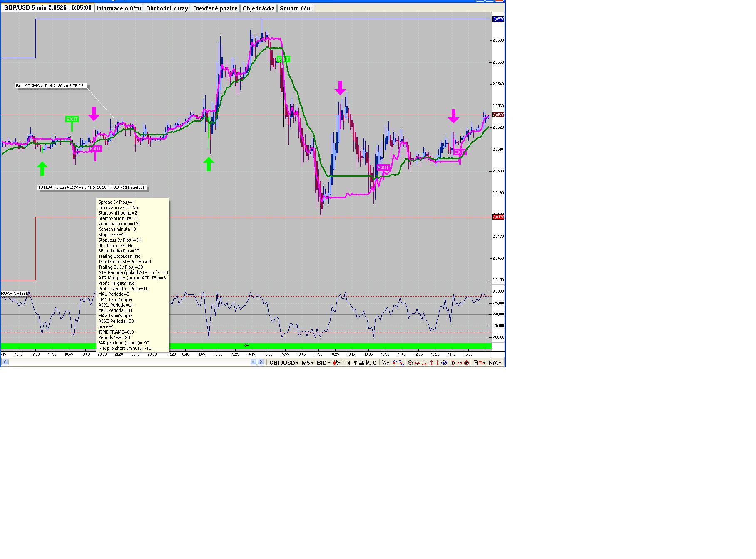Screen dimensions: 756x559
Task: Click the zoom in magnifier icon
Action: (x=410, y=363)
